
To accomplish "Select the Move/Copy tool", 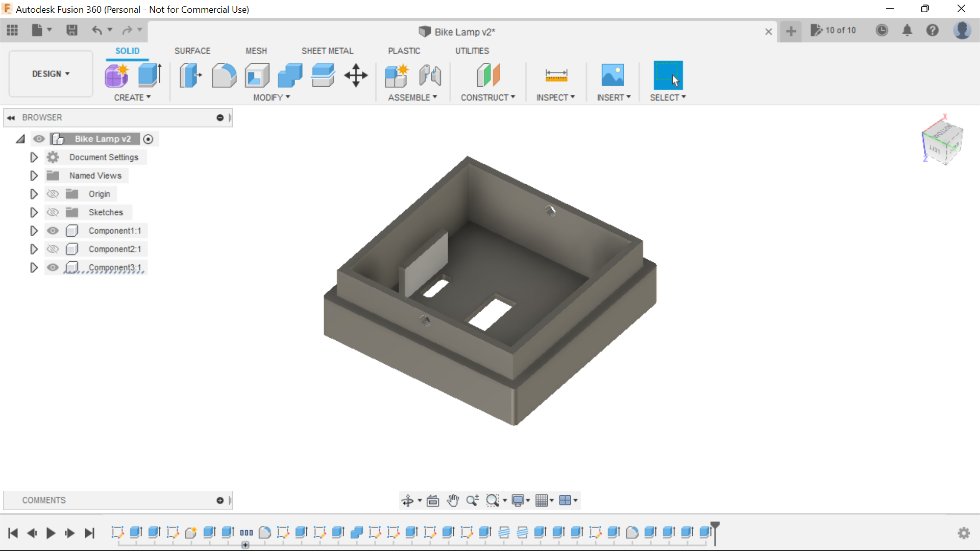I will pos(355,75).
